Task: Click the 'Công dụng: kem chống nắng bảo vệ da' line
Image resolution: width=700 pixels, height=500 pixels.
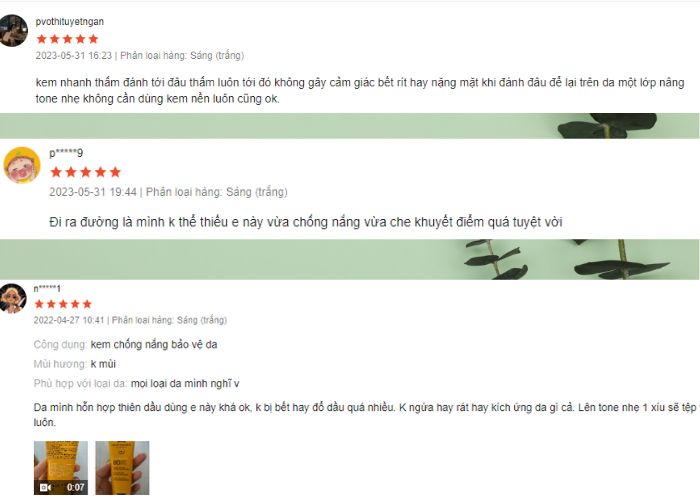Action: click(x=125, y=345)
